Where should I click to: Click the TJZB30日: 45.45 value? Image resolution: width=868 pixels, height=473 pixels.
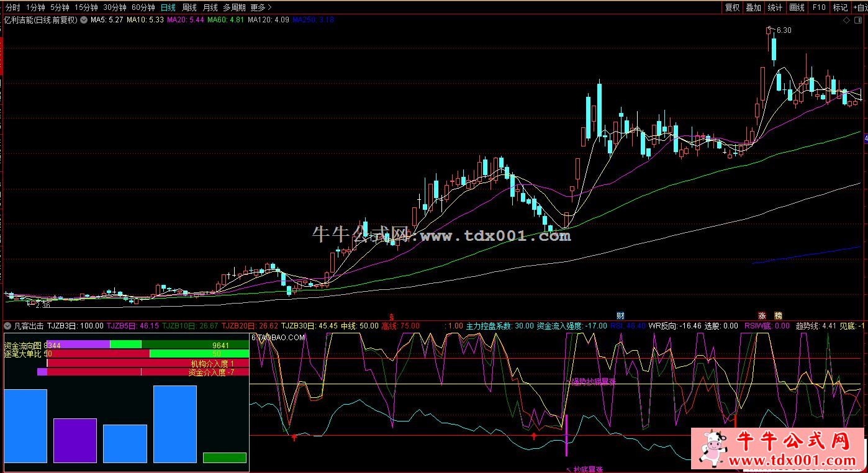(x=309, y=325)
